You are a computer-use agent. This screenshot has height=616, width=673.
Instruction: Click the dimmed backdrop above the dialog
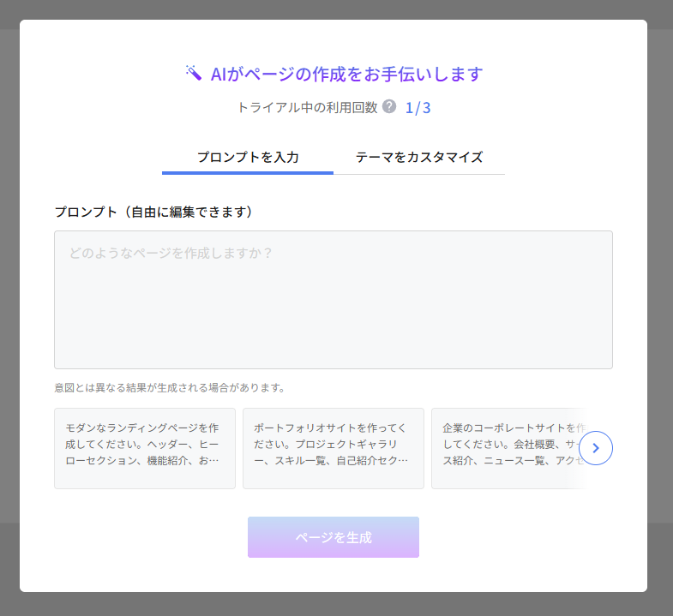click(336, 9)
